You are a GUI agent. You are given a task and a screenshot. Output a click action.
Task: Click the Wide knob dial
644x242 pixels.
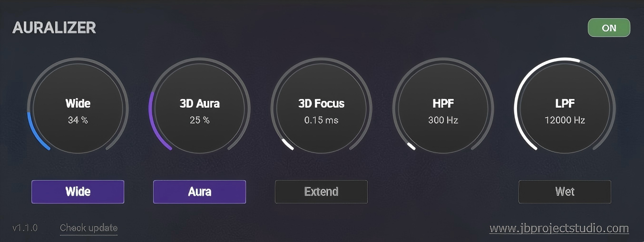(x=78, y=109)
